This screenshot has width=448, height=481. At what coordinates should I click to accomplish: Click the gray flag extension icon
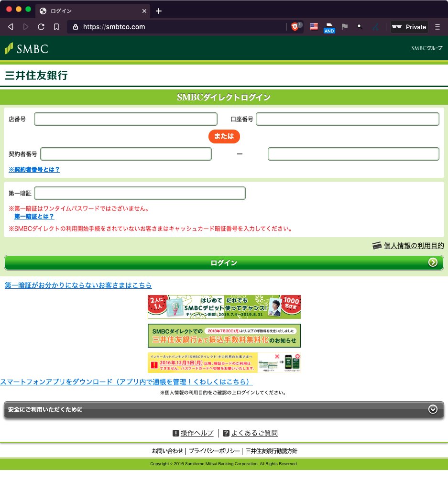pos(345,27)
